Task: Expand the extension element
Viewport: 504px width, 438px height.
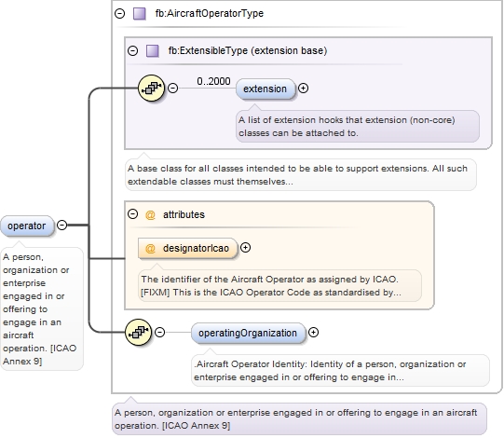Action: click(x=303, y=88)
